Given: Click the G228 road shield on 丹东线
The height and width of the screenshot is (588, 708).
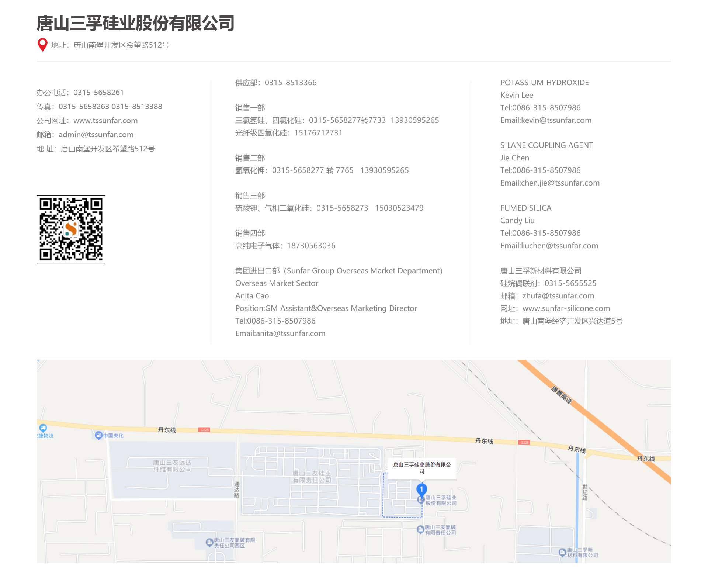Looking at the screenshot, I should coord(204,430).
